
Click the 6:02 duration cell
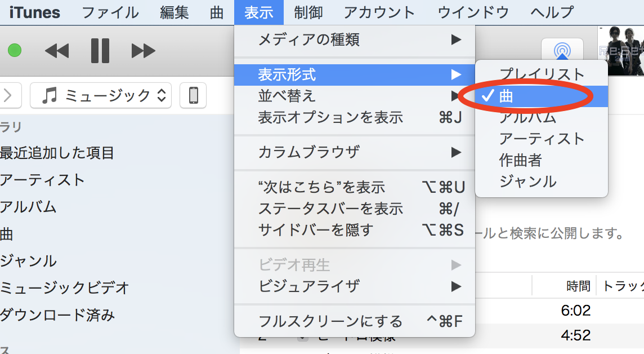pos(576,311)
